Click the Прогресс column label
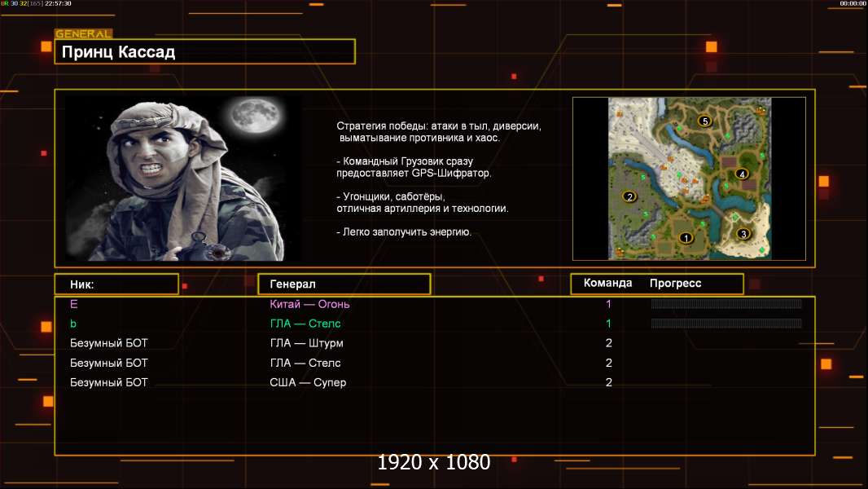868x489 pixels. point(675,284)
